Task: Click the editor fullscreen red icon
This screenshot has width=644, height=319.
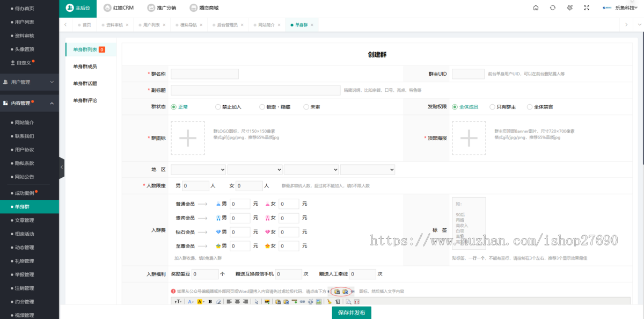Action: (356, 302)
